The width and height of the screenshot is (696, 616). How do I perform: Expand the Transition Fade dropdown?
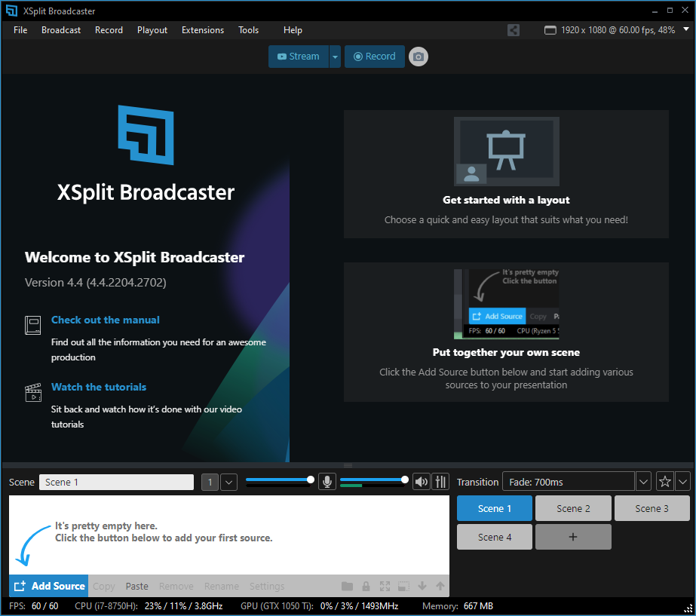643,482
